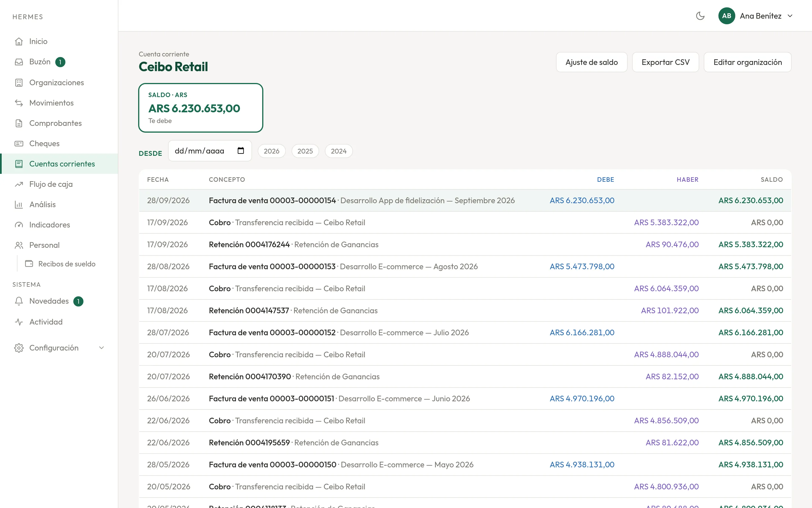Select Retención 0004176244 row
The image size is (812, 508).
tap(465, 245)
